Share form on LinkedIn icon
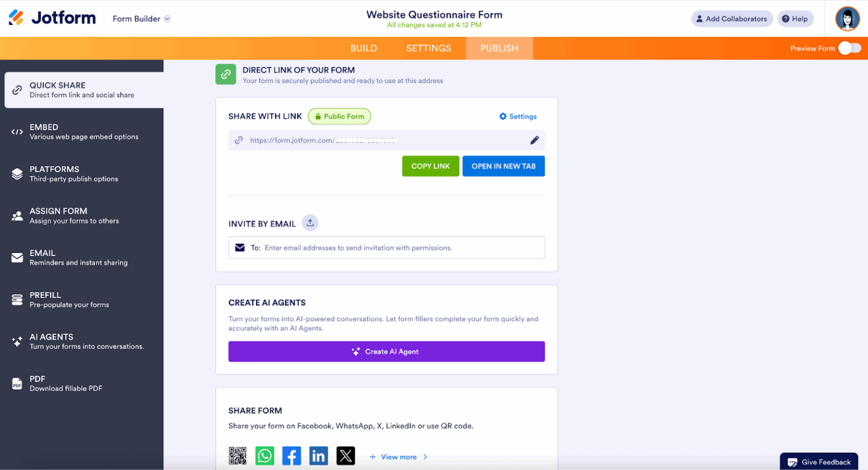 click(x=319, y=456)
